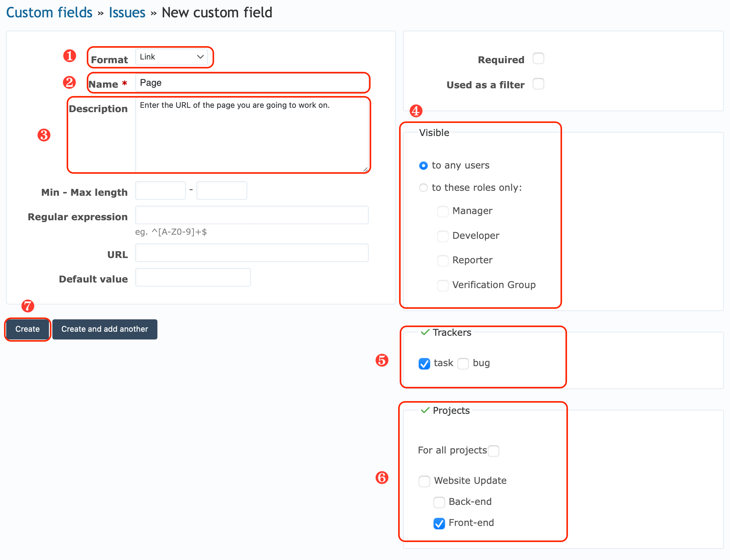730x560 pixels.
Task: Click the green checkmark beside Projects
Action: (425, 410)
